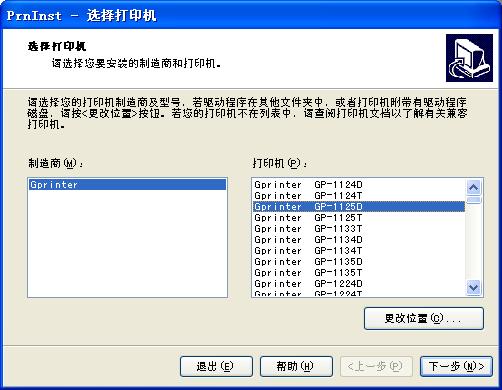502x390 pixels.
Task: Select Gprinter GP-1135D printer
Action: click(x=359, y=261)
